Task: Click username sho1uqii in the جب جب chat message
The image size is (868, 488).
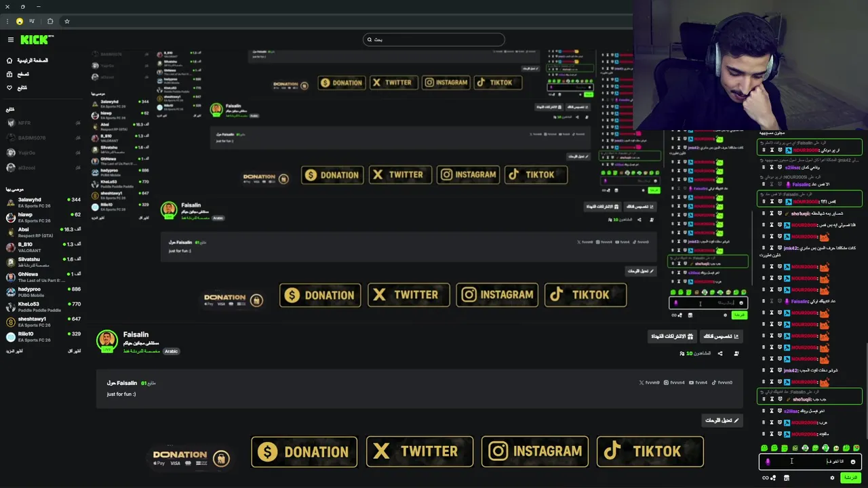Action: [801, 399]
